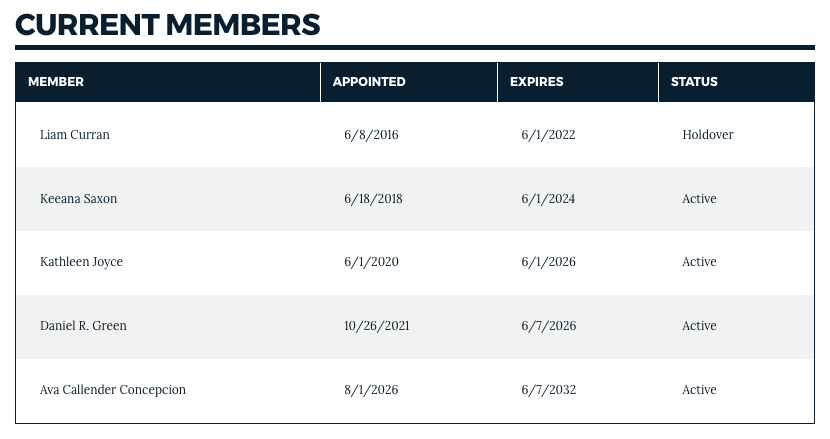
Task: Click Active status in Keeana Saxon row
Action: click(699, 199)
